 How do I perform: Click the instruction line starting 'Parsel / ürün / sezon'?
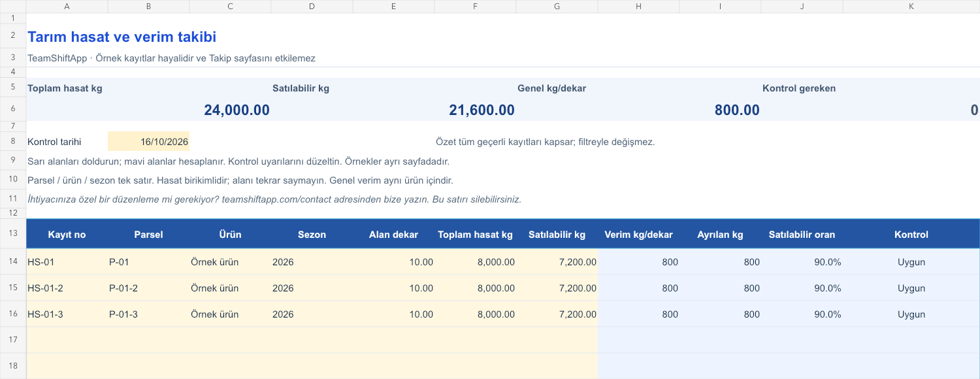click(240, 180)
